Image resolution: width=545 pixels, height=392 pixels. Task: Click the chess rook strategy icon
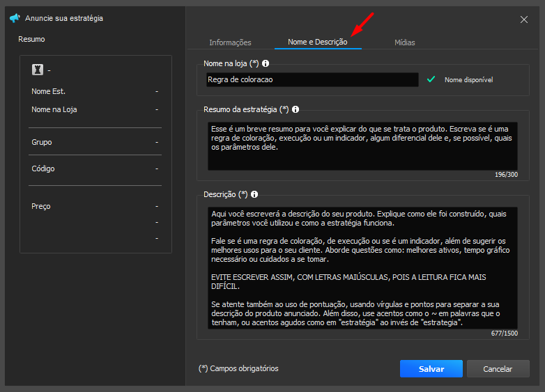click(x=38, y=70)
